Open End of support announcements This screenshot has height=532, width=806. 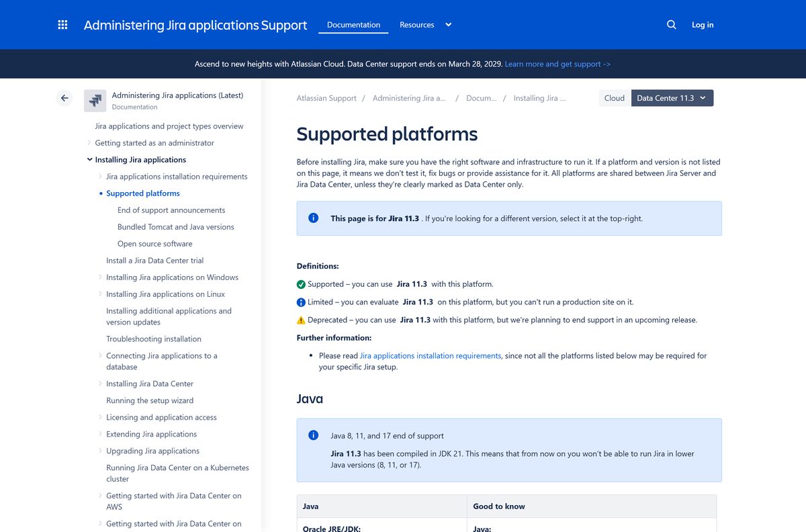(x=171, y=210)
